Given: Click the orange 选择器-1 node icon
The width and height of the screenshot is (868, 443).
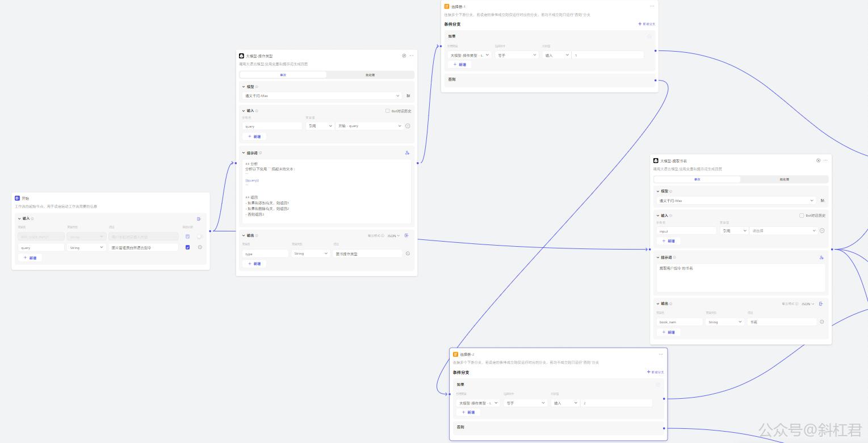Looking at the screenshot, I should coord(447,6).
